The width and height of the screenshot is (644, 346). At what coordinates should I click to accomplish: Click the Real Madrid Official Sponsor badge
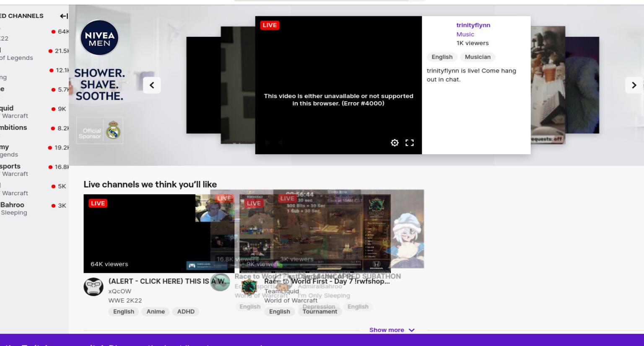tap(99, 131)
